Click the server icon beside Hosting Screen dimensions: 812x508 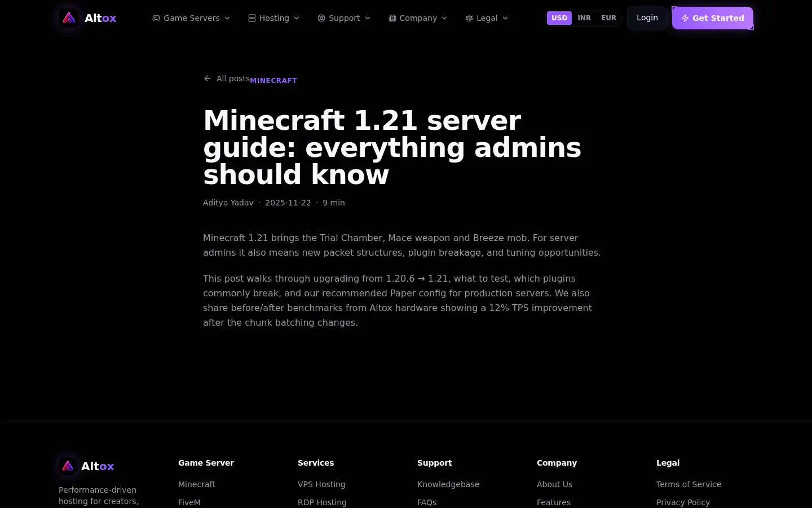pyautogui.click(x=252, y=18)
